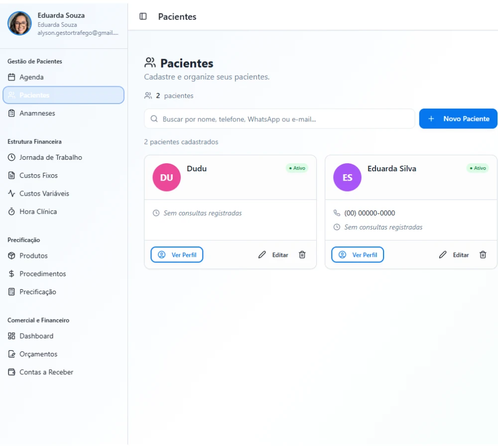Click the dollar icon beside Procedimentos
Viewport: 498px width, 448px height.
[11, 274]
